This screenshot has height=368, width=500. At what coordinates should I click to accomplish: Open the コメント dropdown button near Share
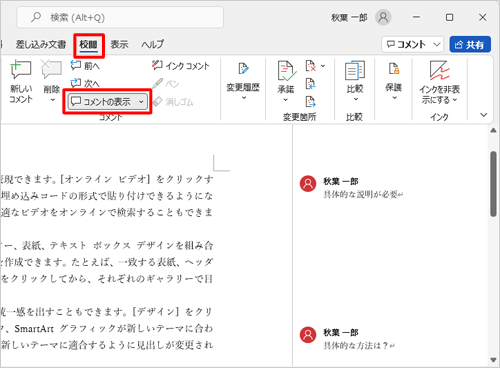412,44
